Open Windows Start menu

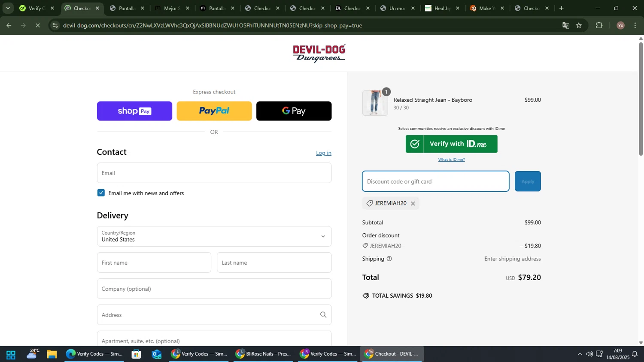point(11,354)
